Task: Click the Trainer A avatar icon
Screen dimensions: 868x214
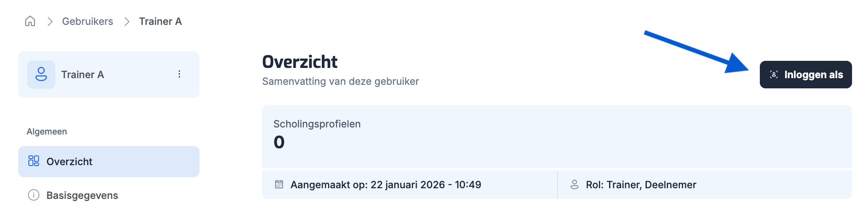Action: pos(41,75)
